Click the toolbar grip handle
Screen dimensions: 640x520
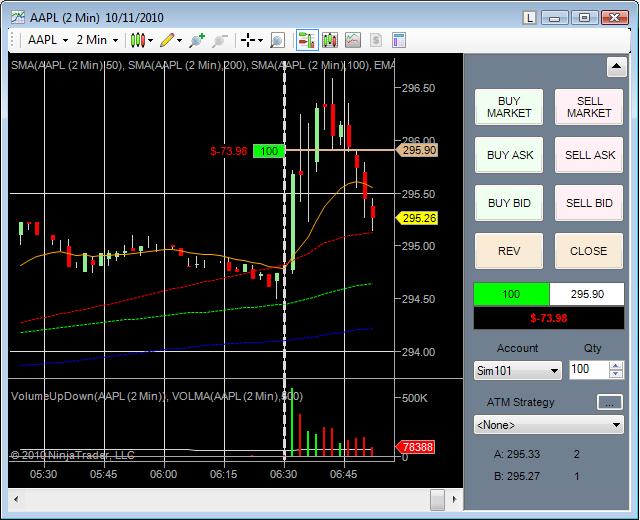coord(13,40)
